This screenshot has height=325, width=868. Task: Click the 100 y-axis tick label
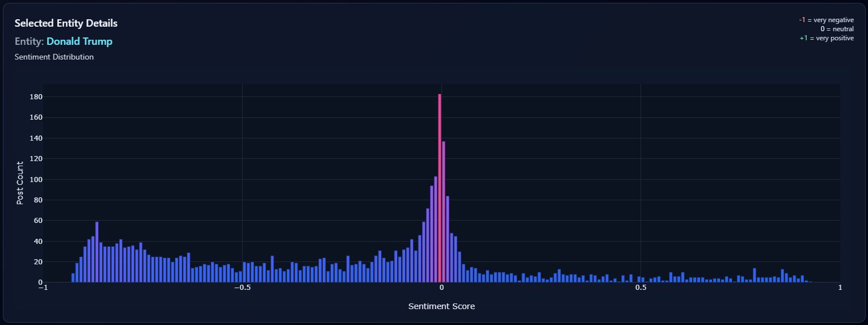pyautogui.click(x=36, y=180)
